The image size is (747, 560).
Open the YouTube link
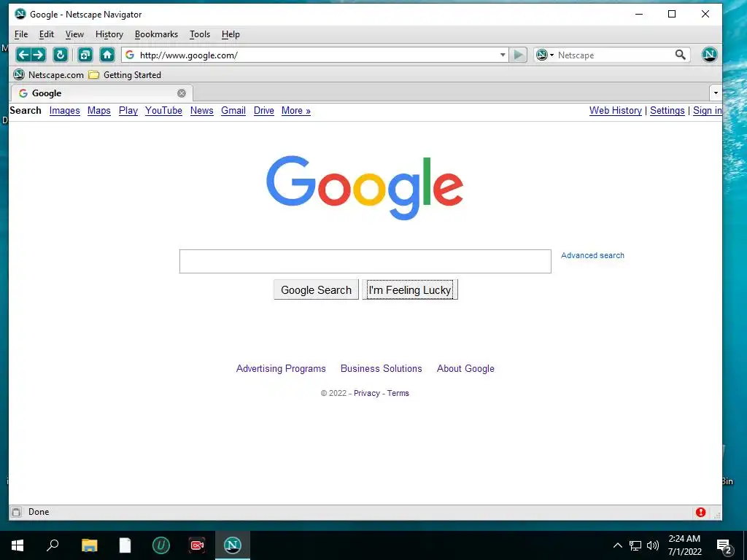[x=163, y=111]
